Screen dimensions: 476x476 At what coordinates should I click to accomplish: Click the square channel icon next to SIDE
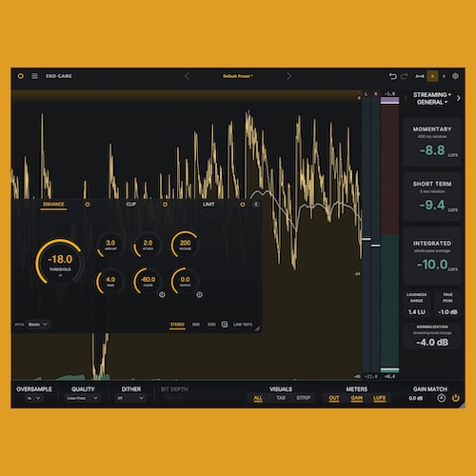tap(225, 325)
